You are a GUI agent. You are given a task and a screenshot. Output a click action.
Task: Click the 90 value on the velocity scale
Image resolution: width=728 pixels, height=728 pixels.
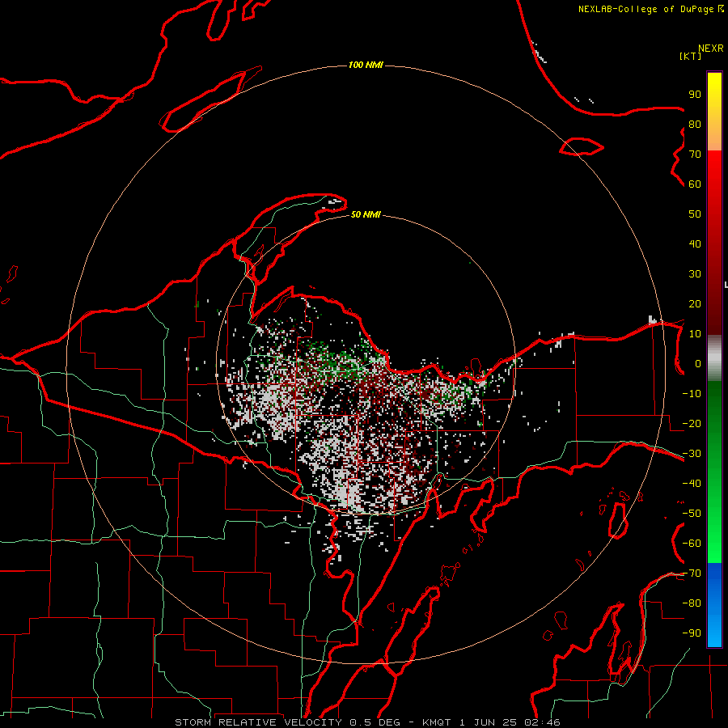click(x=695, y=95)
